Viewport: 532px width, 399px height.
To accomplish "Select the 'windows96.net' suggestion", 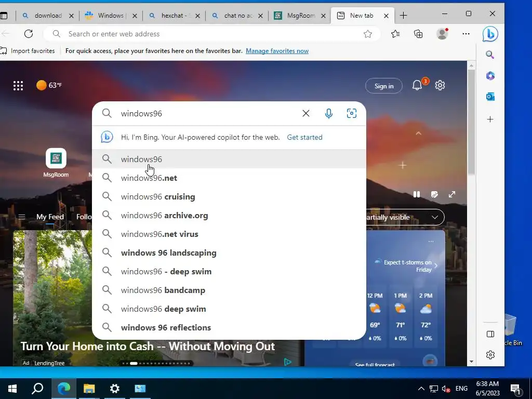I will click(229, 178).
